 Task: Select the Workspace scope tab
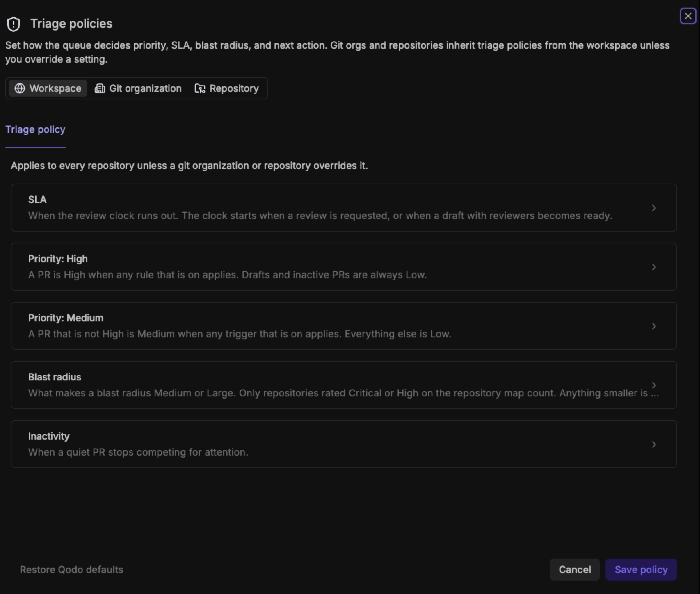[x=48, y=88]
